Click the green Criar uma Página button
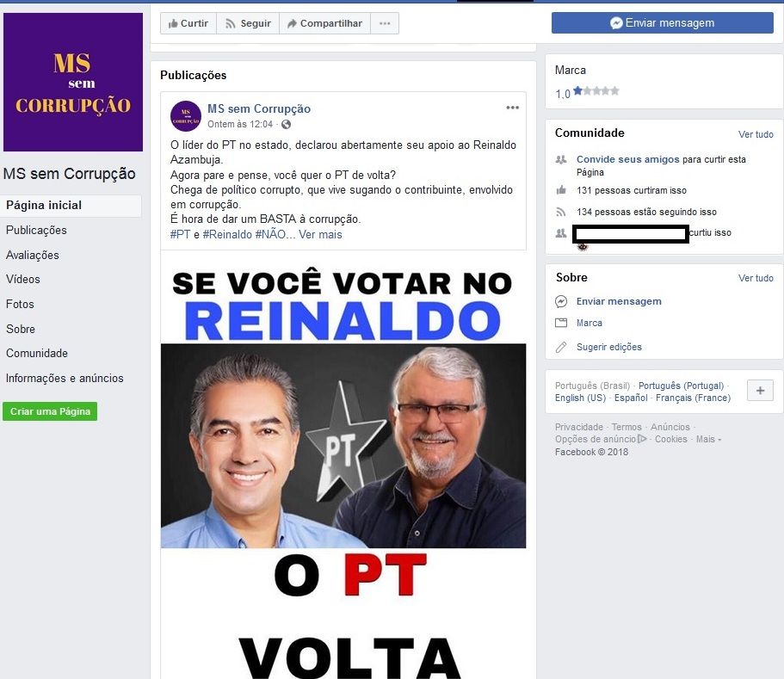Image resolution: width=784 pixels, height=679 pixels. 50,411
